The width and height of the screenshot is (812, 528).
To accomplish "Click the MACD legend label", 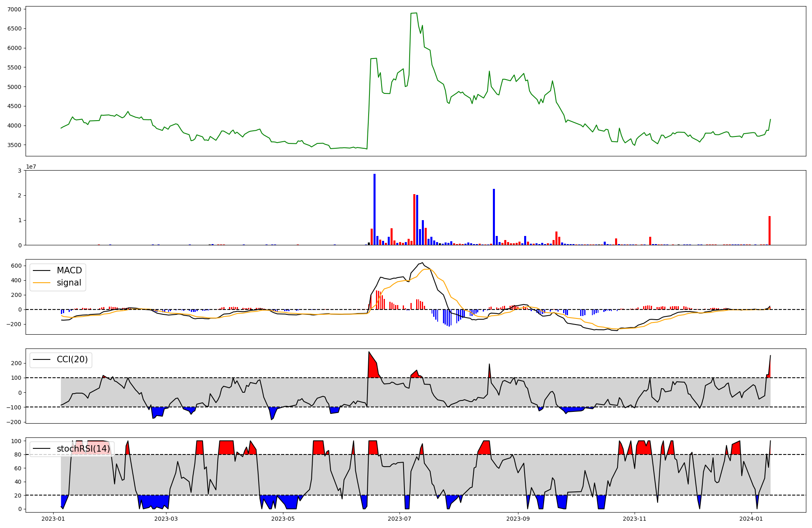I will [x=69, y=270].
